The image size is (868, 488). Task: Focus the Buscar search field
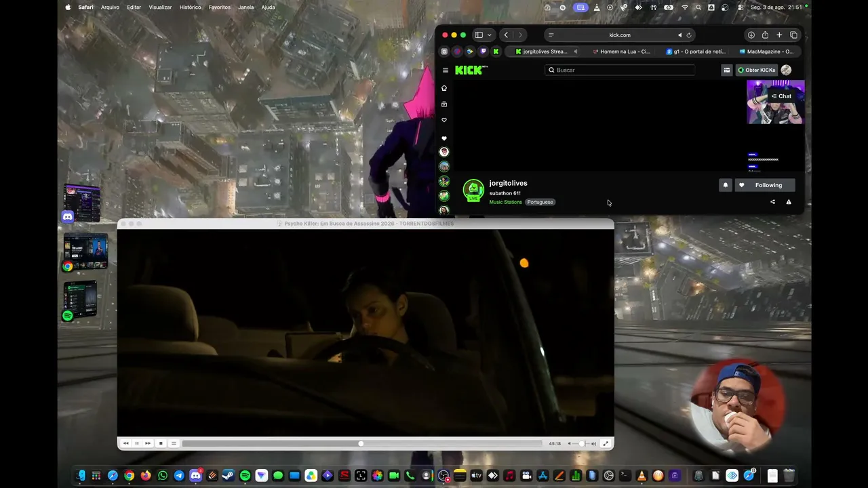[x=620, y=70]
